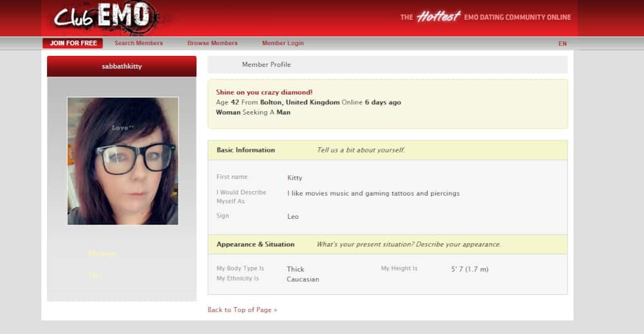This screenshot has width=644, height=334.
Task: Click the Appearance & Situation section header
Action: pos(388,245)
